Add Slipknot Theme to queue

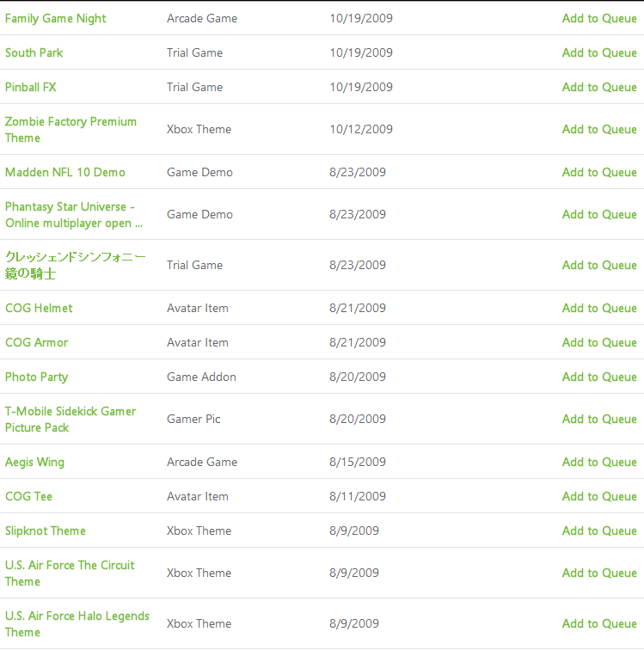pyautogui.click(x=599, y=531)
